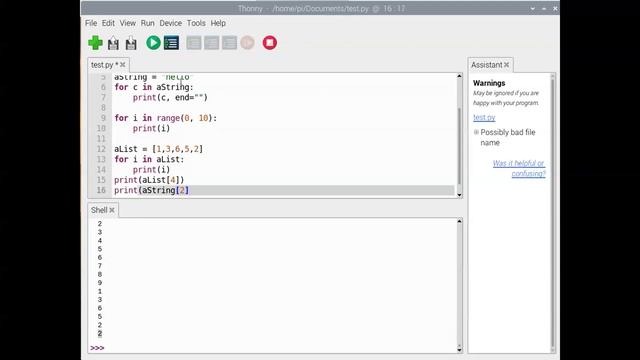Screen dimensions: 640x360
Task: Click code line 'for c in aString:'
Action: 154,87
